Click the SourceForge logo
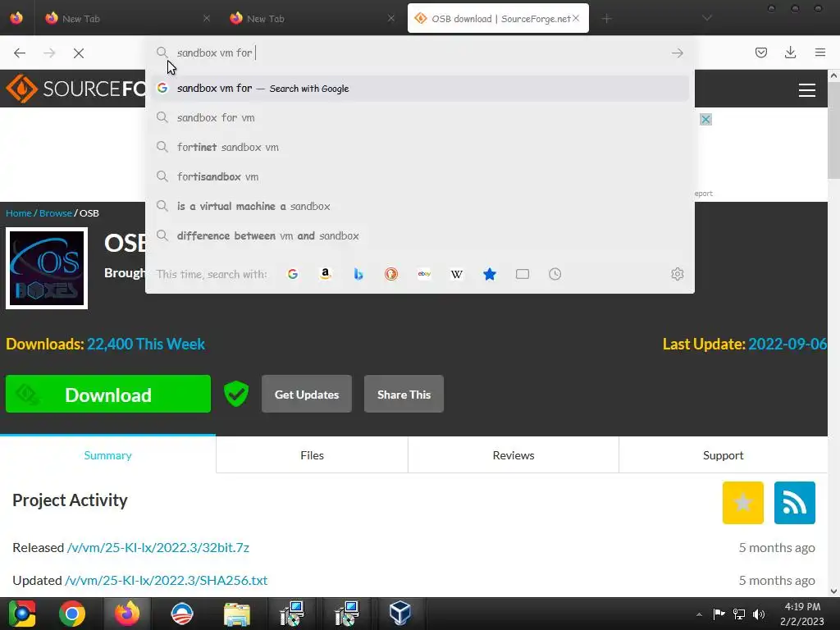 [x=75, y=89]
